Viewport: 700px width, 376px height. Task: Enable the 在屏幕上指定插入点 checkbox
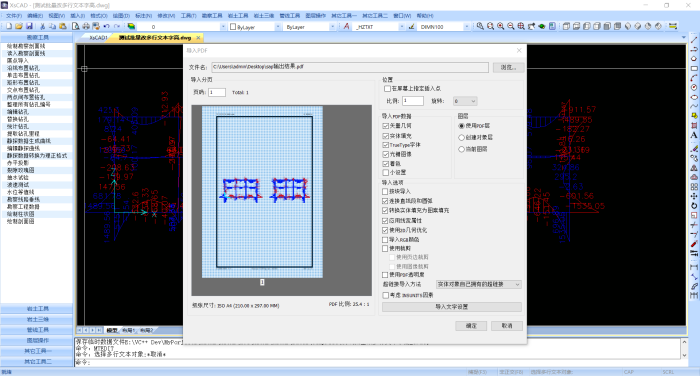point(388,89)
